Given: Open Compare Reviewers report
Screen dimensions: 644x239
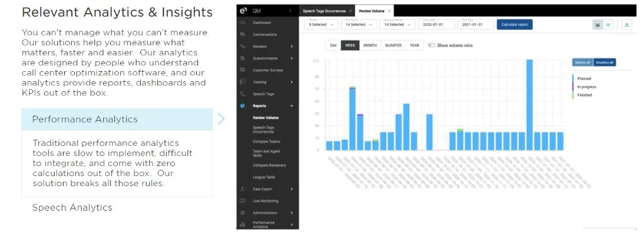Looking at the screenshot, I should [x=269, y=165].
